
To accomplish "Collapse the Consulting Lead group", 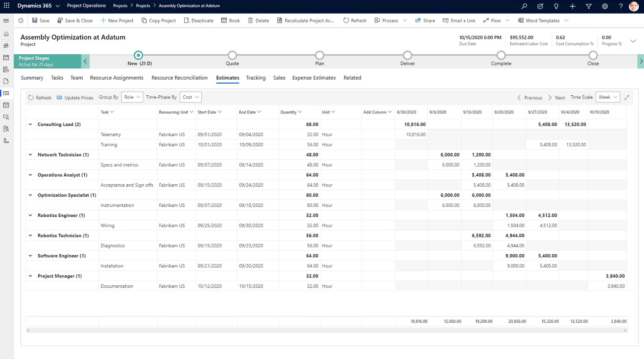I will pos(30,124).
